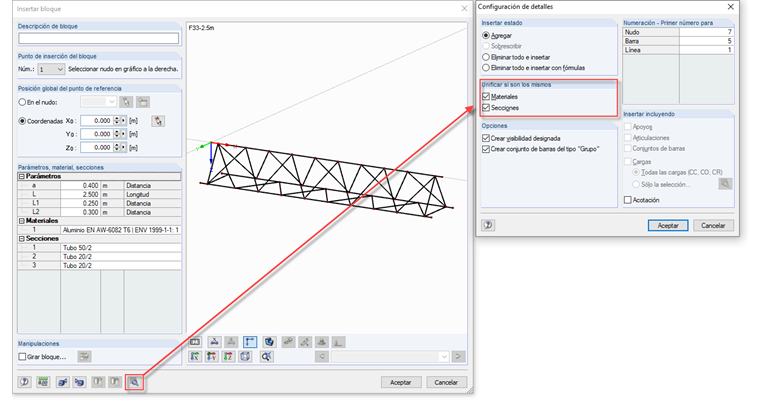Open the details settings magnifier icon

135,382
